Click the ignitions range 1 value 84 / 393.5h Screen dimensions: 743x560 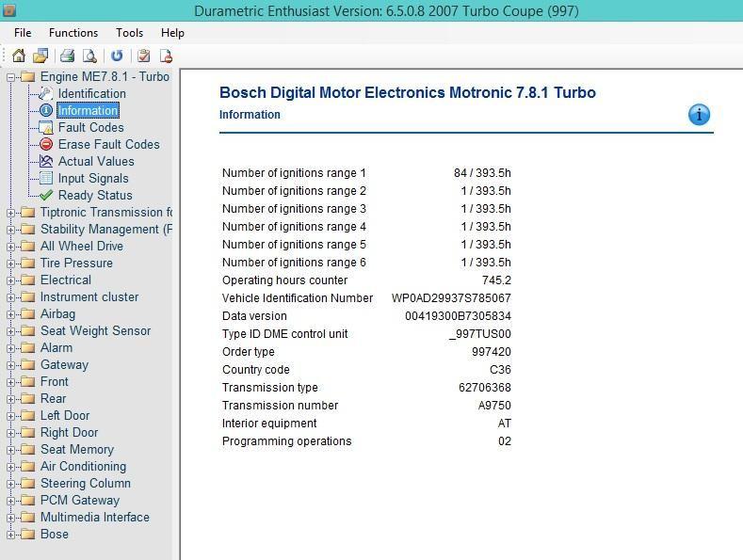click(482, 173)
